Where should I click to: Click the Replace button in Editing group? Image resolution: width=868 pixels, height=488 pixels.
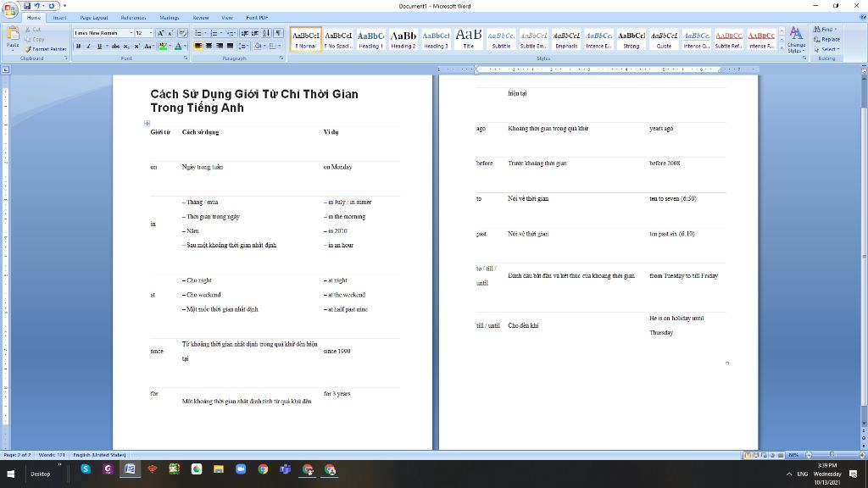pos(826,39)
